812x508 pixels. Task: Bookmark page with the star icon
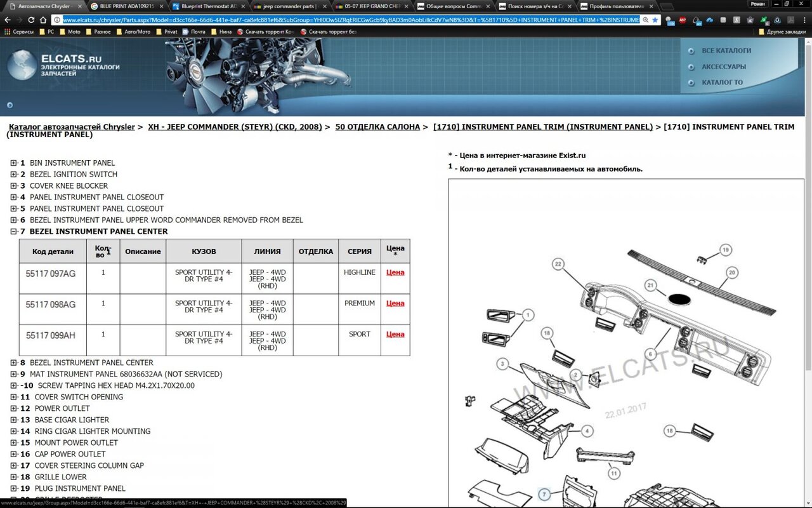click(x=655, y=20)
